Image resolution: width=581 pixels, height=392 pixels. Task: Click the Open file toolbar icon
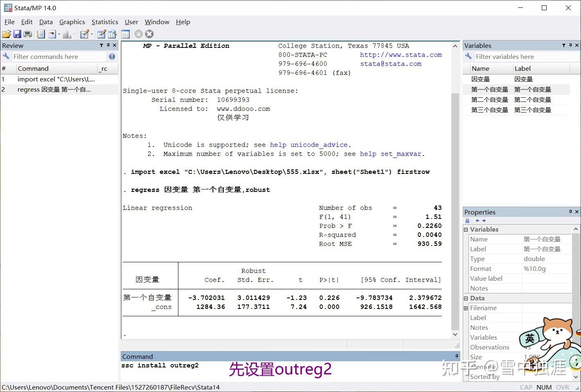click(6, 34)
